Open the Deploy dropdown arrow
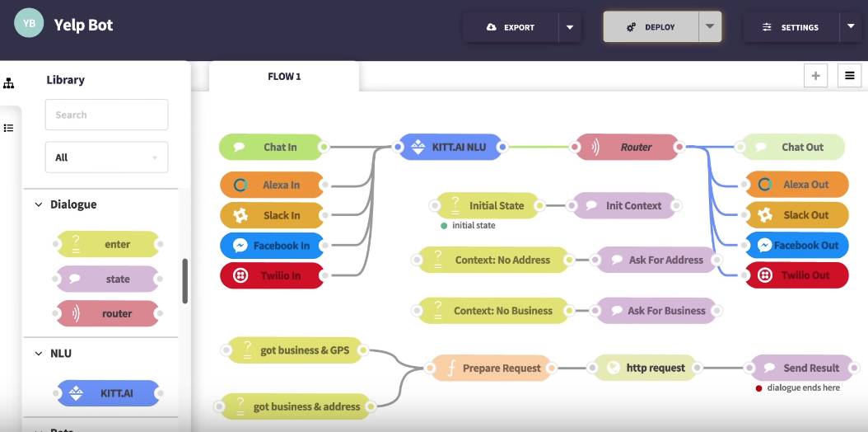 pos(710,27)
